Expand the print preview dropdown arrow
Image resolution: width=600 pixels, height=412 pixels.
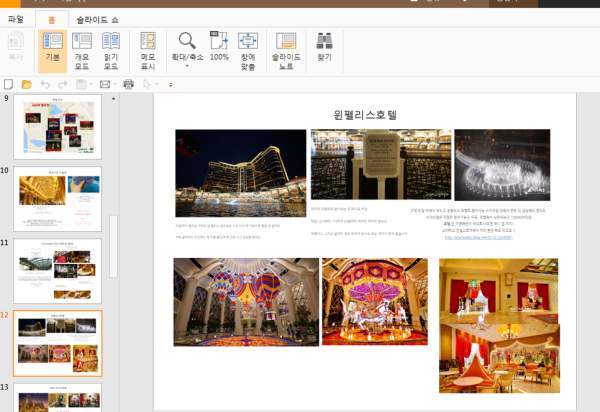point(114,84)
